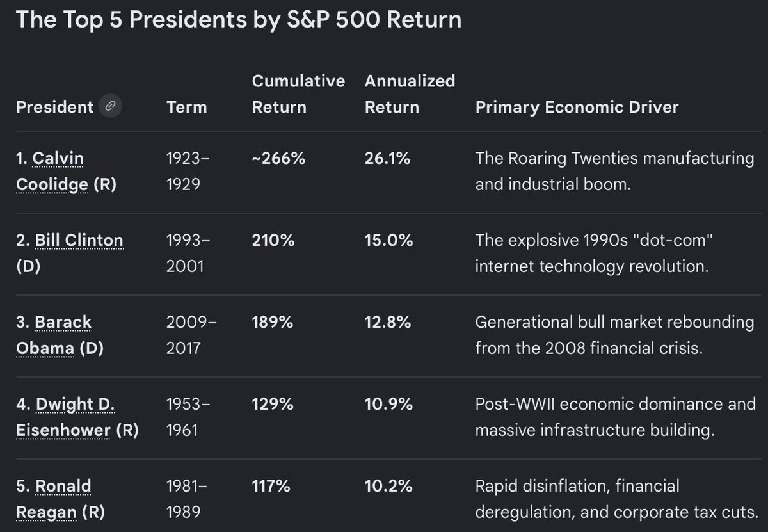Viewport: 768px width, 532px height.
Task: Click the Term column header
Action: [x=186, y=107]
